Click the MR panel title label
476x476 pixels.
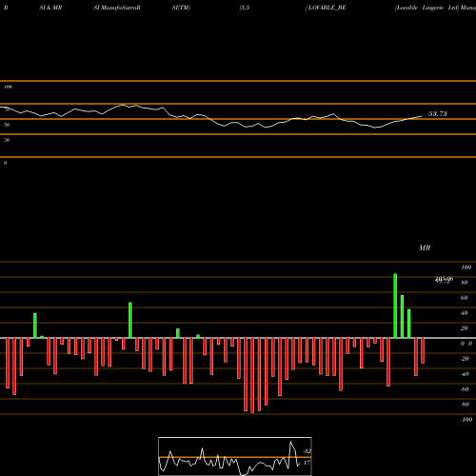point(425,248)
